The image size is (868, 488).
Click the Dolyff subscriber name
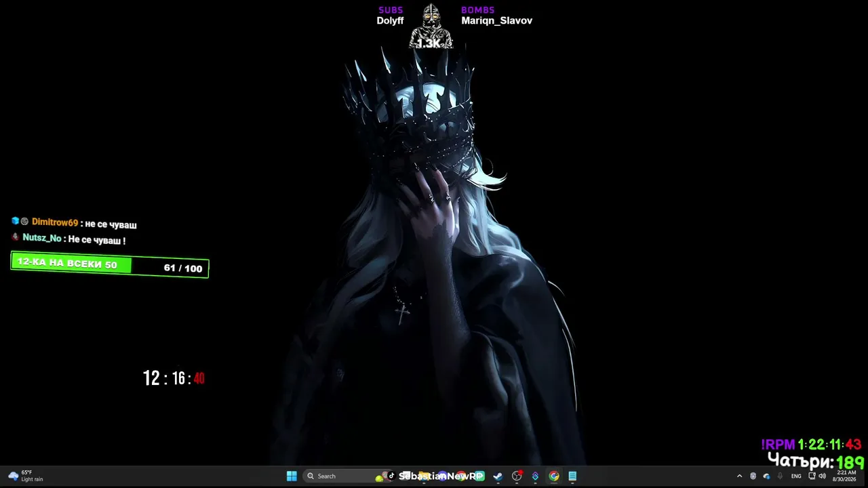(390, 21)
